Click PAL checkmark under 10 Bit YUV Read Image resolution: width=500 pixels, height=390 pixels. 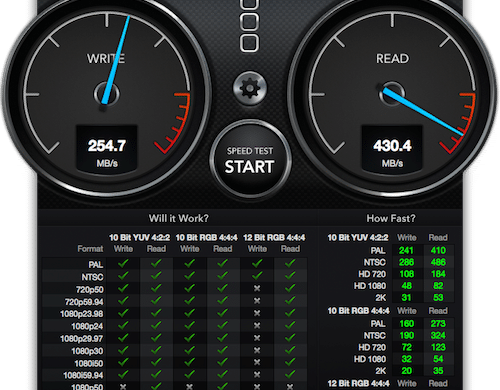click(156, 264)
